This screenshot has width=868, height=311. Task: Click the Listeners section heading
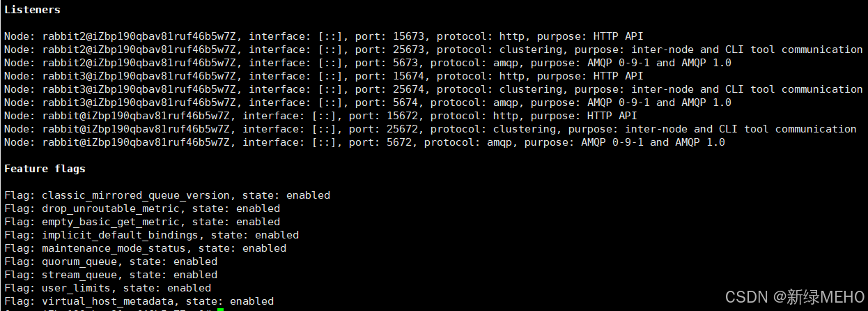[32, 10]
